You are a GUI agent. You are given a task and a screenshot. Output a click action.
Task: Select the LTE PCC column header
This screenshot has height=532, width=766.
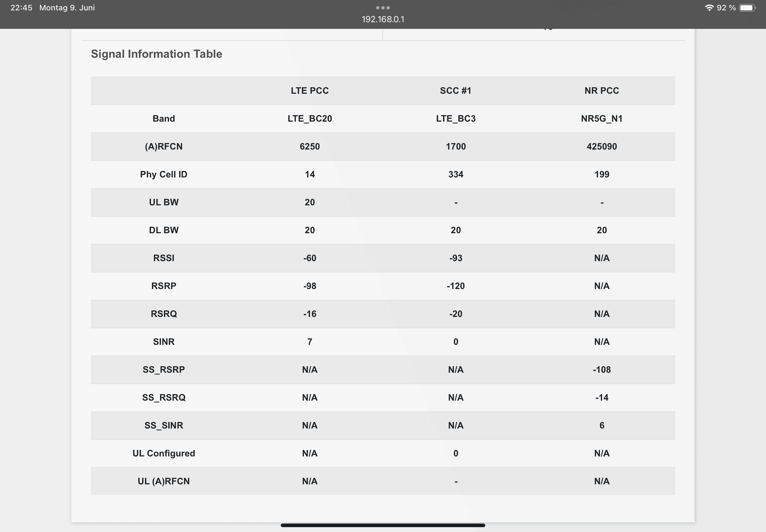309,91
